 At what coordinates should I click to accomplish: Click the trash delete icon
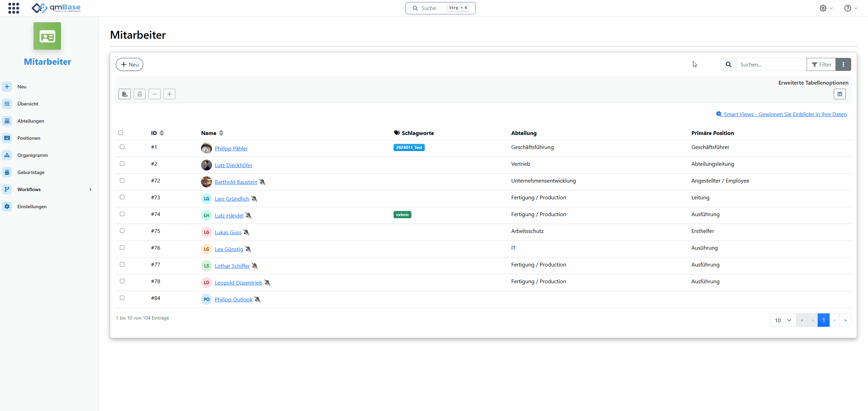139,94
